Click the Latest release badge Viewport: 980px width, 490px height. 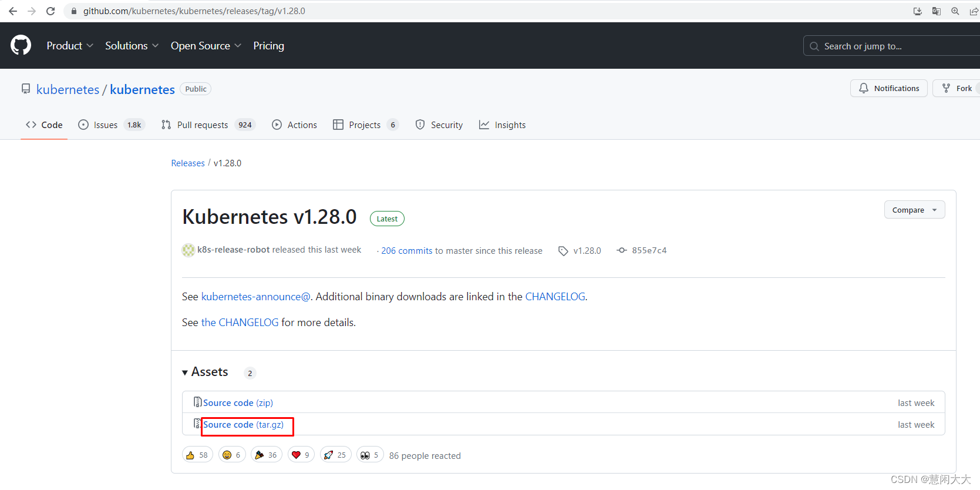(387, 219)
